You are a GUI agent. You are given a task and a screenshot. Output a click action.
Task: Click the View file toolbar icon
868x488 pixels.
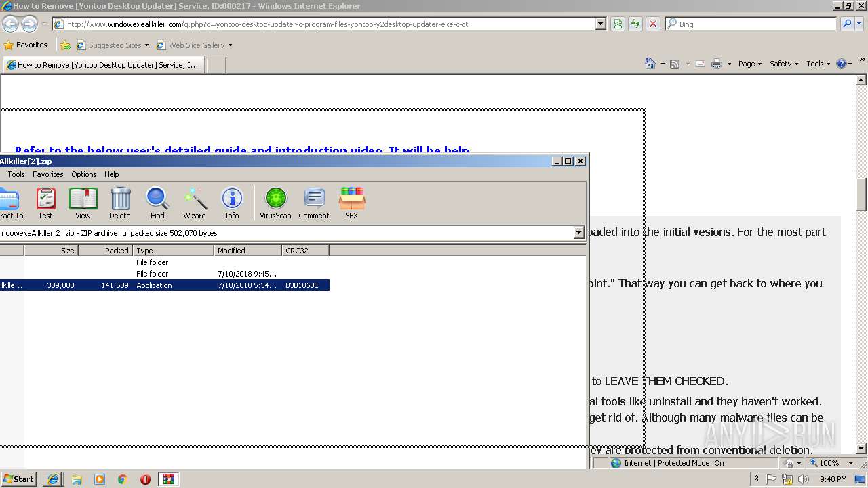tap(83, 203)
